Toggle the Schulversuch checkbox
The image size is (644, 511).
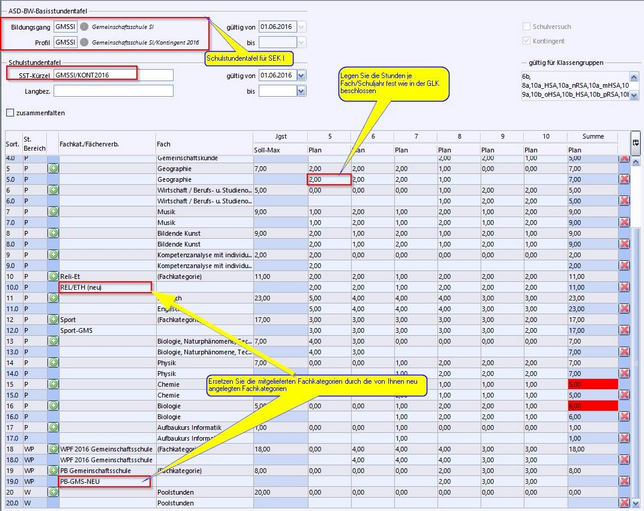coord(527,25)
